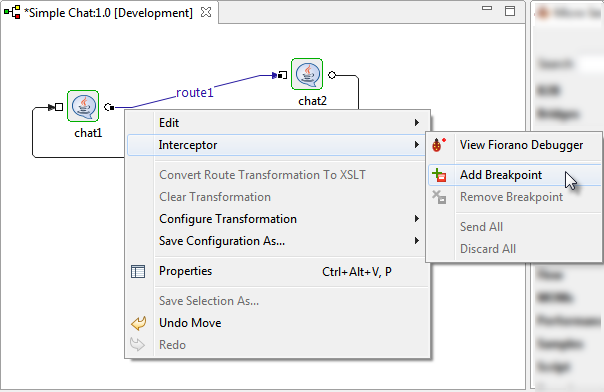The image size is (604, 392).
Task: Click the Properties table icon
Action: [x=138, y=271]
